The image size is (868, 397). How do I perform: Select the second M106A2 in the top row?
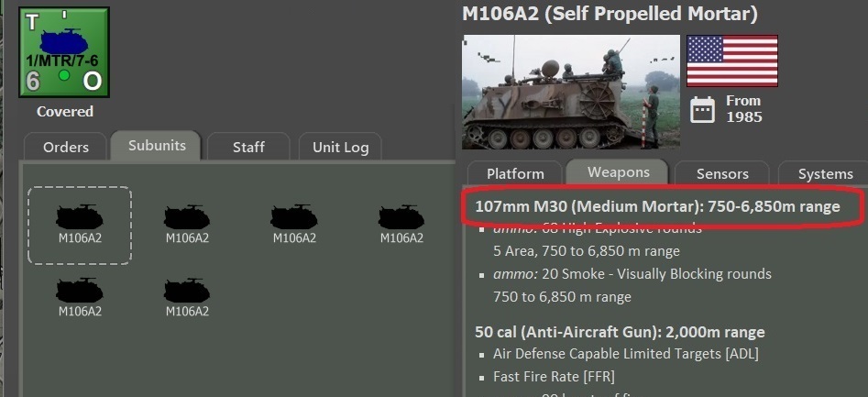click(x=187, y=225)
